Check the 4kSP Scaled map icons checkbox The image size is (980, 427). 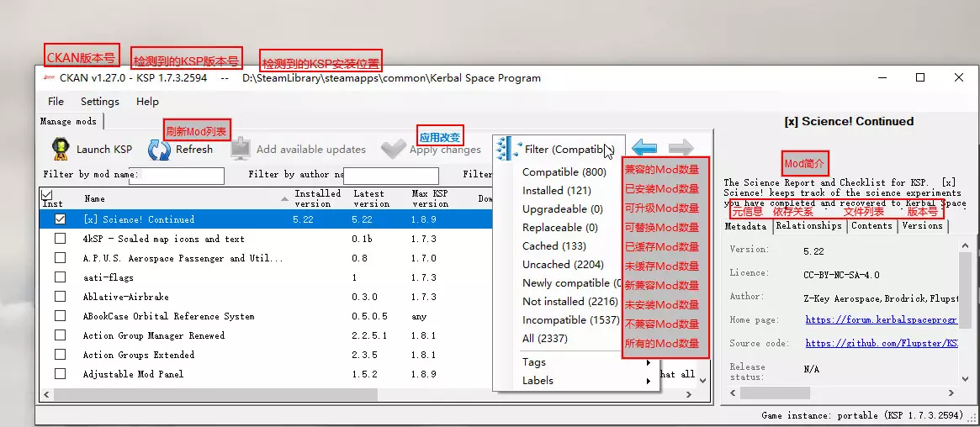pyautogui.click(x=60, y=239)
